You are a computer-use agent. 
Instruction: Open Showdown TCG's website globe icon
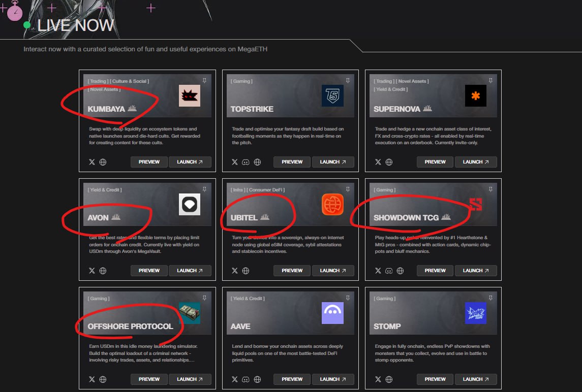(x=400, y=271)
